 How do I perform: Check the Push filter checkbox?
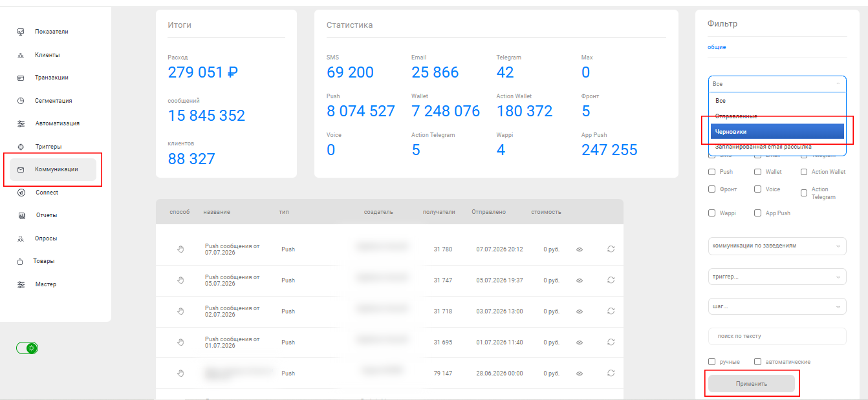(712, 172)
